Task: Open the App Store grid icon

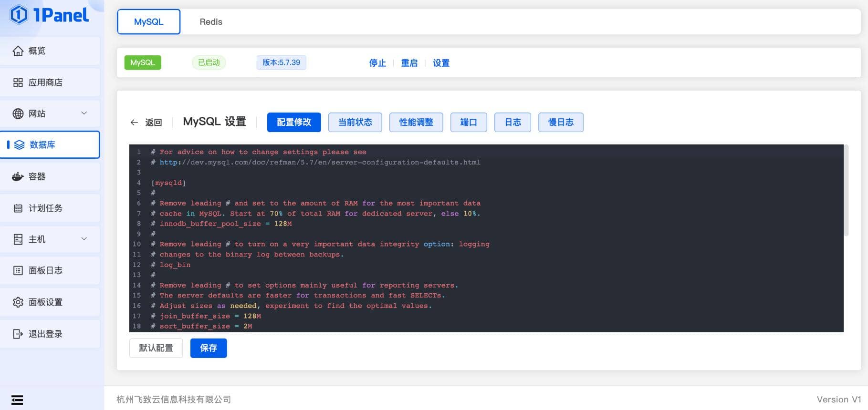Action: tap(18, 82)
